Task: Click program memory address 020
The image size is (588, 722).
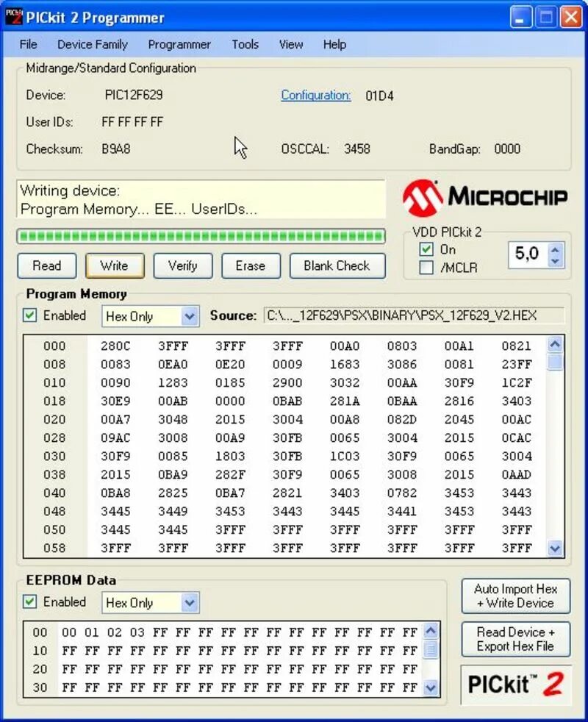Action: click(x=54, y=420)
